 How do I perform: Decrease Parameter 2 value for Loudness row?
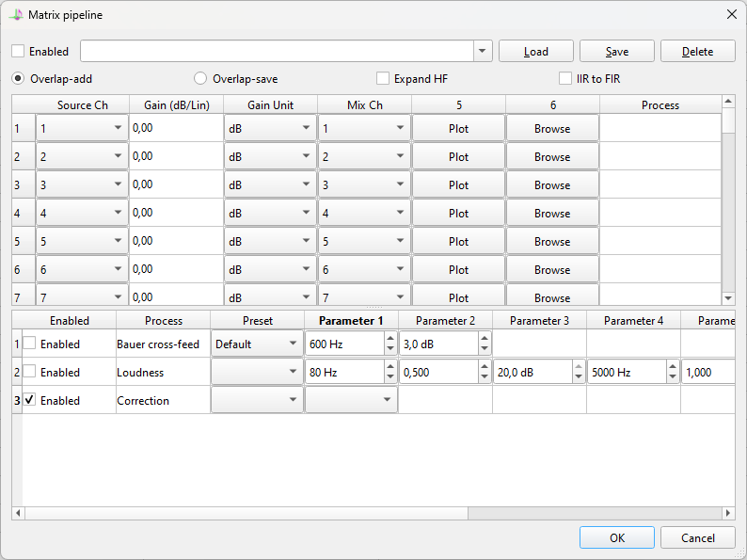[485, 377]
